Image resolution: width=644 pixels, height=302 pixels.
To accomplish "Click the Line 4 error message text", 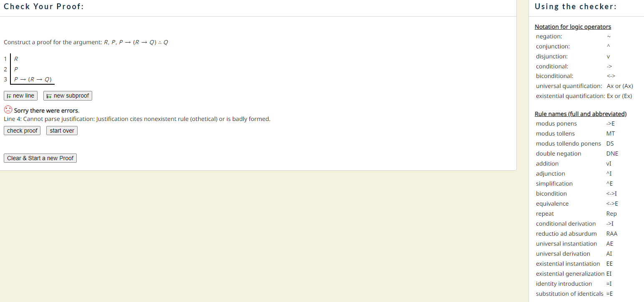I will [x=137, y=119].
